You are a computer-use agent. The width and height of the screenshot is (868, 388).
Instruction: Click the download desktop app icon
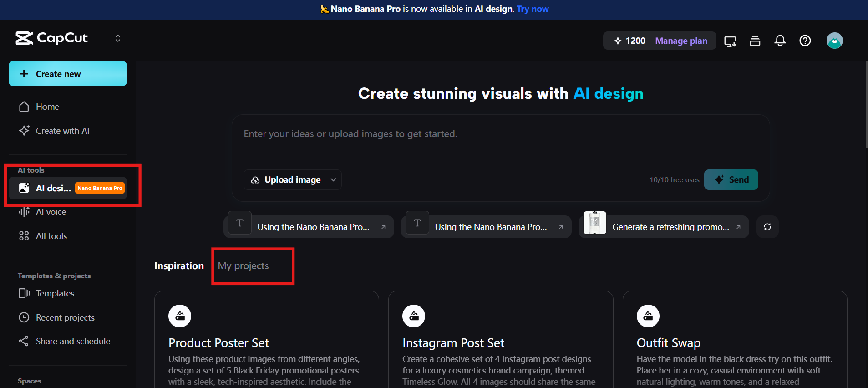(x=730, y=41)
